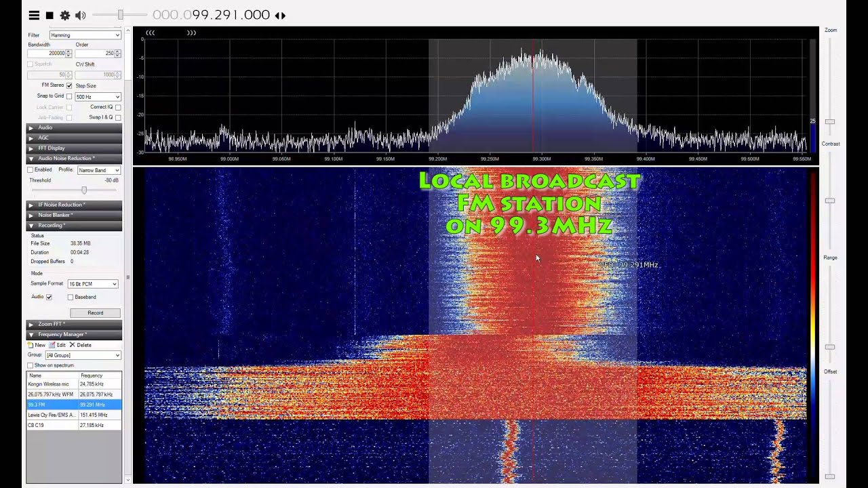Image resolution: width=868 pixels, height=488 pixels.
Task: Click the 99.200M spectrum axis label
Action: click(x=437, y=159)
